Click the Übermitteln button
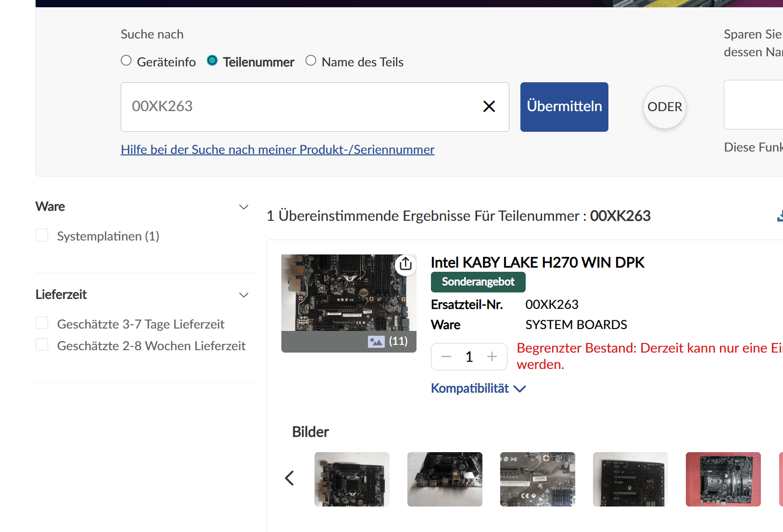 (564, 107)
